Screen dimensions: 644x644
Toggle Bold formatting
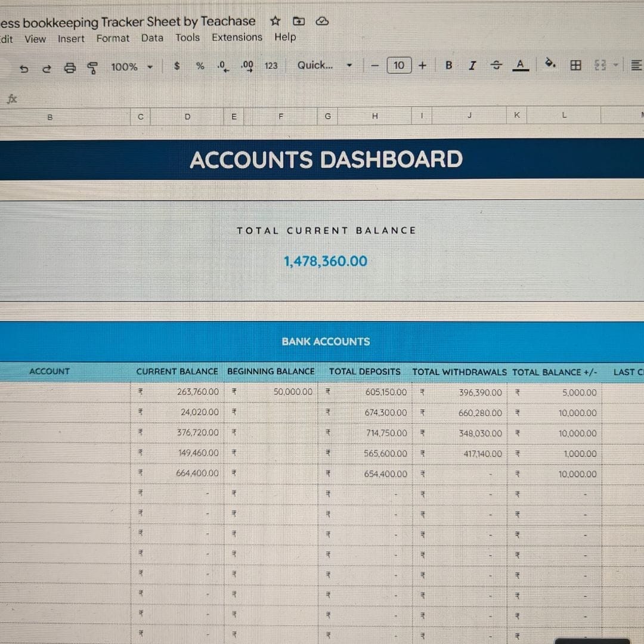[x=448, y=66]
